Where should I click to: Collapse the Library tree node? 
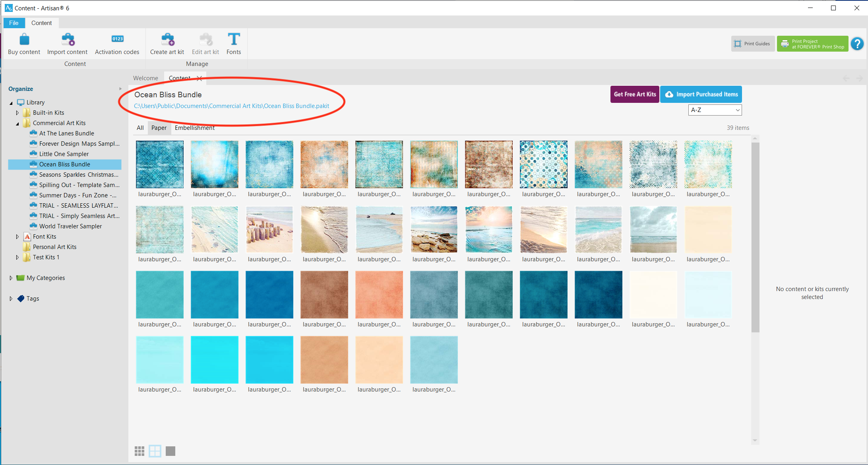pyautogui.click(x=11, y=103)
